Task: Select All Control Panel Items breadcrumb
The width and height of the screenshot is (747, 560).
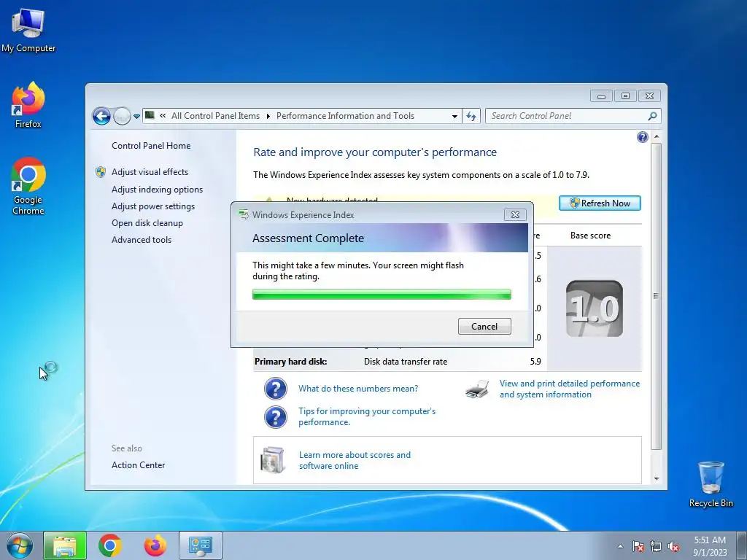Action: [x=215, y=116]
